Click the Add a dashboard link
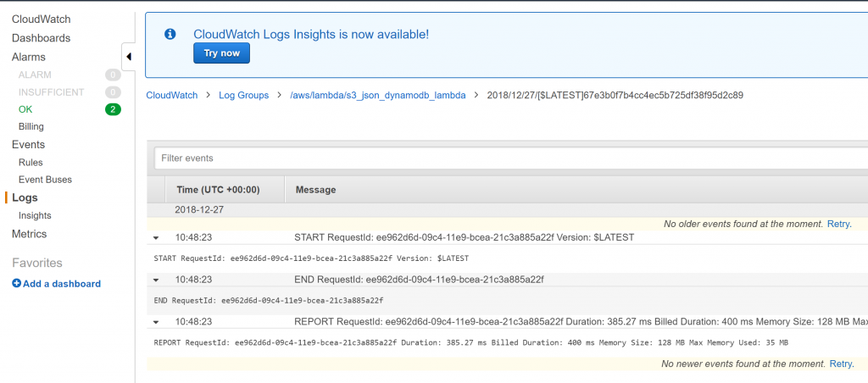 pos(61,284)
